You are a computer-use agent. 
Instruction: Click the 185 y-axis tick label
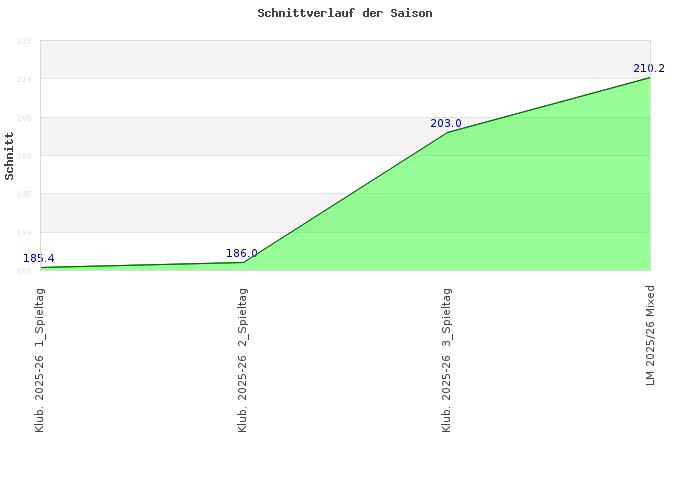(24, 270)
